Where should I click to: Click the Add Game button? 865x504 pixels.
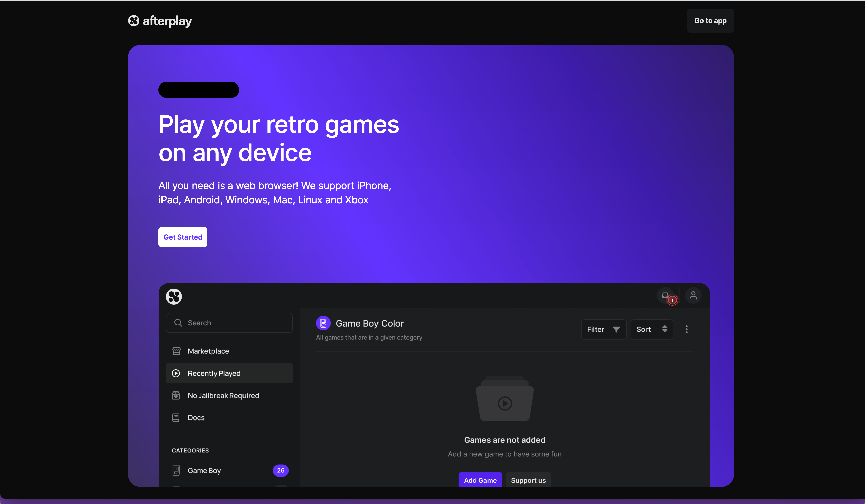point(480,480)
